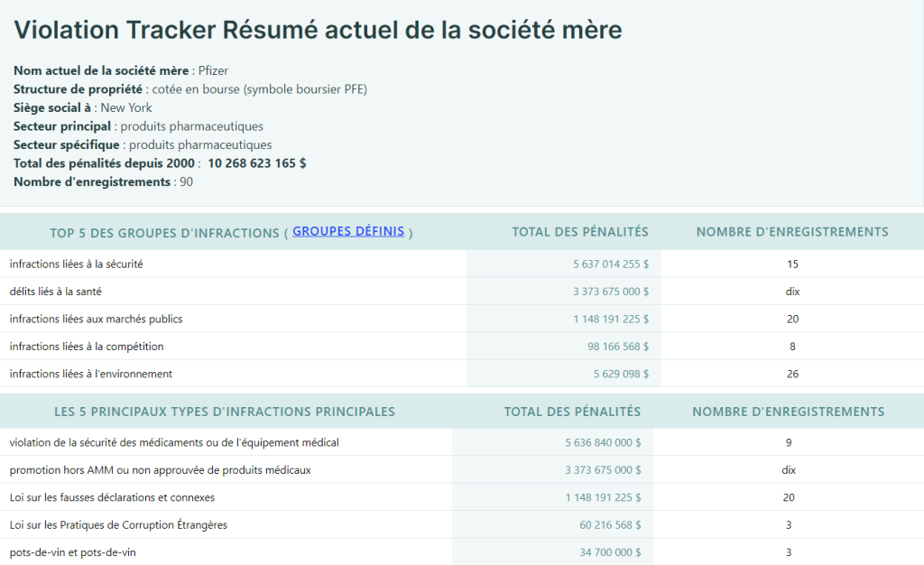Select infractions liées aux marchés publics
This screenshot has height=565, width=924.
(x=97, y=319)
